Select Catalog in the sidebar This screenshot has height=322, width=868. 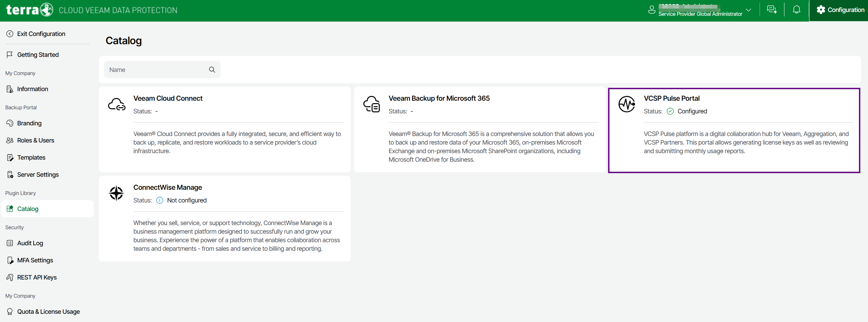coord(28,209)
